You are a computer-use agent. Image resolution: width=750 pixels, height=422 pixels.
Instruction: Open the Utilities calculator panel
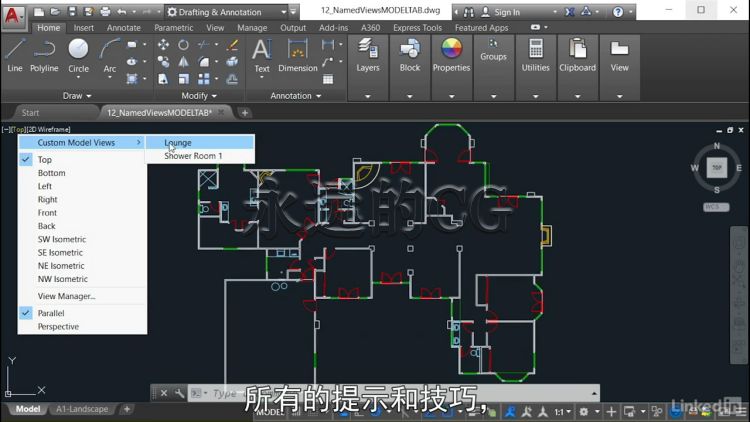pyautogui.click(x=535, y=55)
